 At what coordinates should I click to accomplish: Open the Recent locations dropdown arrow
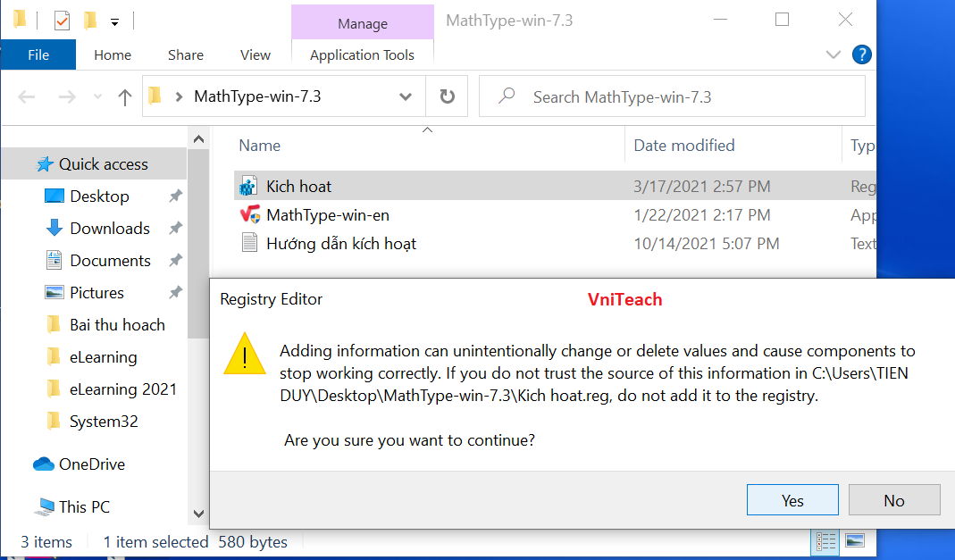pos(97,96)
